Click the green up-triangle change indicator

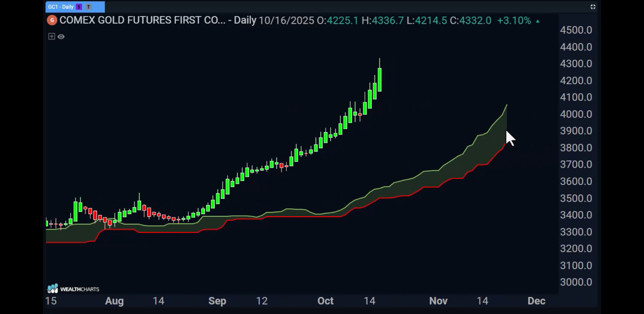pos(538,21)
